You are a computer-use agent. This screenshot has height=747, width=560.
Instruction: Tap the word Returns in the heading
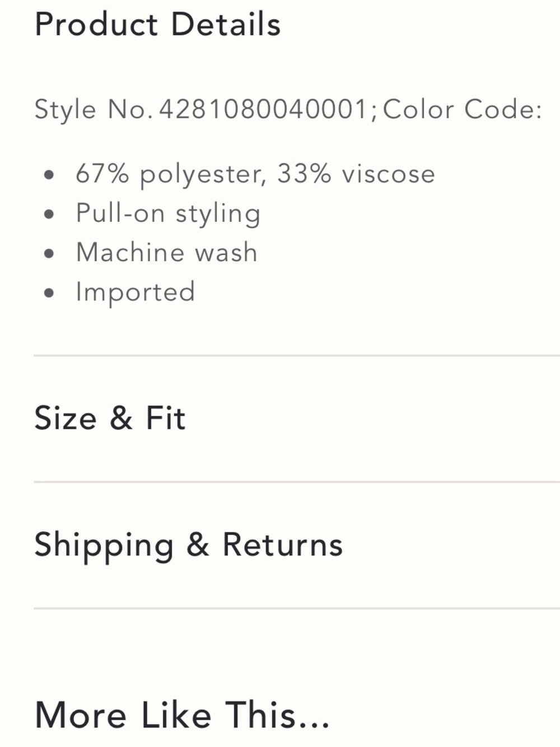click(x=282, y=545)
